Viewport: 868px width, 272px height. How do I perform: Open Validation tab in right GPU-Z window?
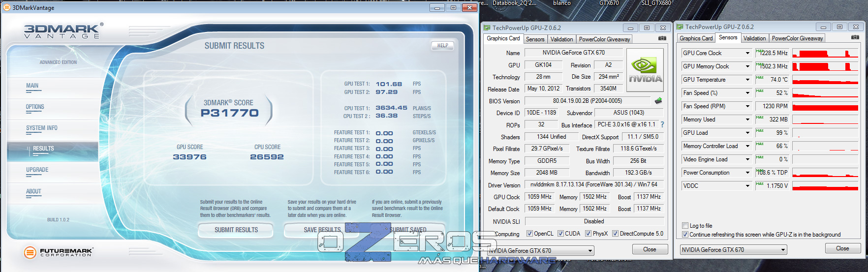(754, 38)
